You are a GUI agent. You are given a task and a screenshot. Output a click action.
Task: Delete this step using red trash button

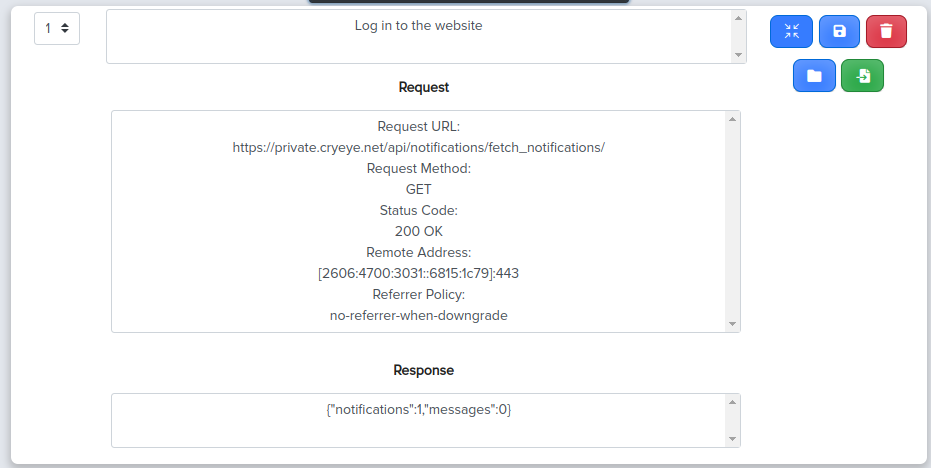click(x=886, y=31)
